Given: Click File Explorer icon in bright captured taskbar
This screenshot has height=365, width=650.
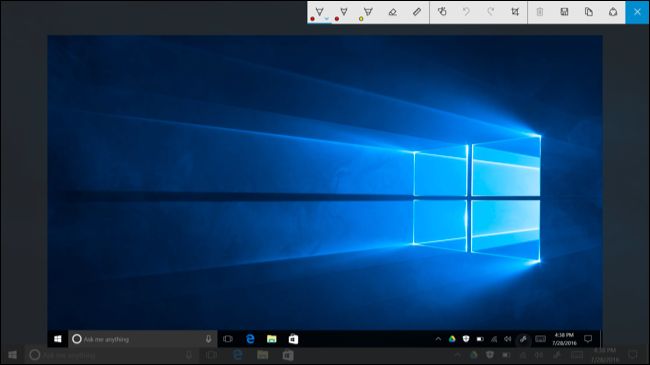Looking at the screenshot, I should point(272,339).
